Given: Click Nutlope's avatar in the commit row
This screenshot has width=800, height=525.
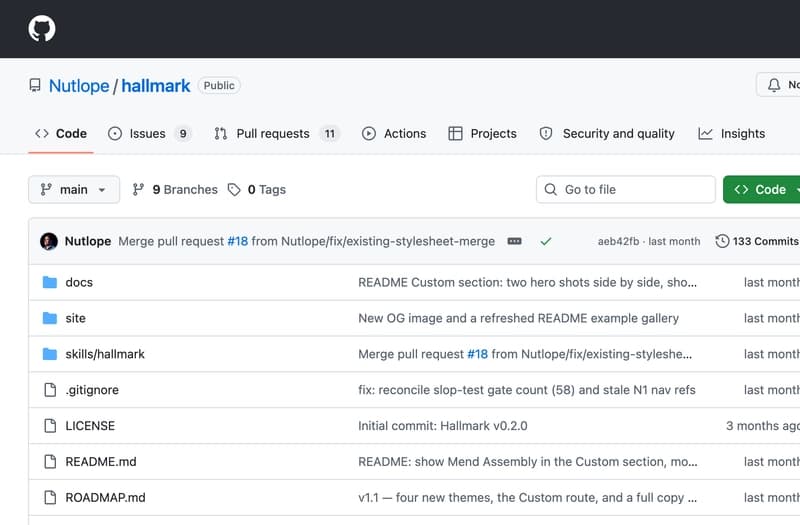Looking at the screenshot, I should tap(49, 241).
